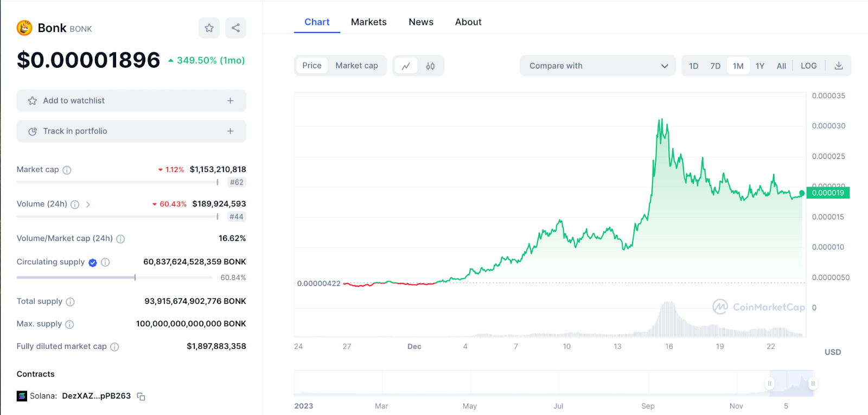The height and width of the screenshot is (415, 868).
Task: Click market cap value $1,153,210,818
Action: pos(218,170)
